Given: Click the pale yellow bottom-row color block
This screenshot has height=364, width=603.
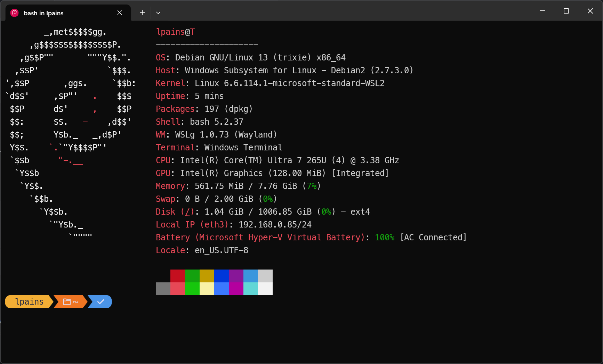Looking at the screenshot, I should [207, 289].
